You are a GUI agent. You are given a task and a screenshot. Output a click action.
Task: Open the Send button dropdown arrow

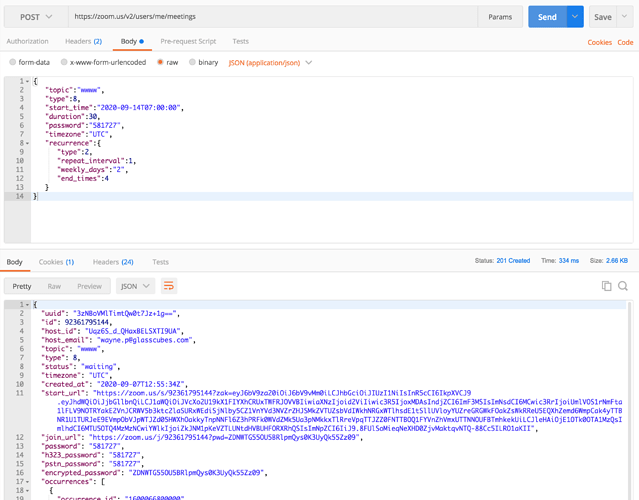click(x=575, y=17)
